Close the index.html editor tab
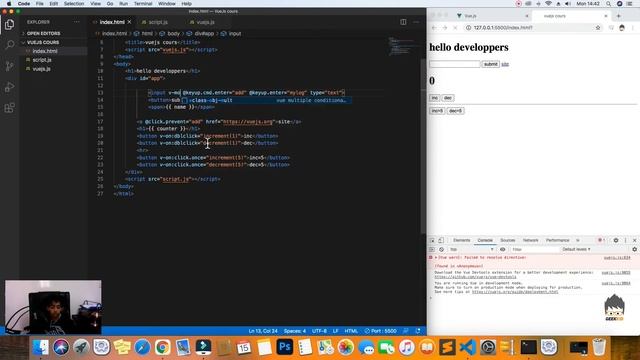 [129, 22]
